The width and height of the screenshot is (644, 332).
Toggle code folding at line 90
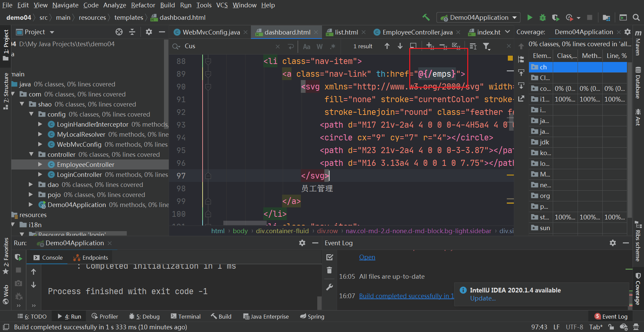(x=208, y=87)
